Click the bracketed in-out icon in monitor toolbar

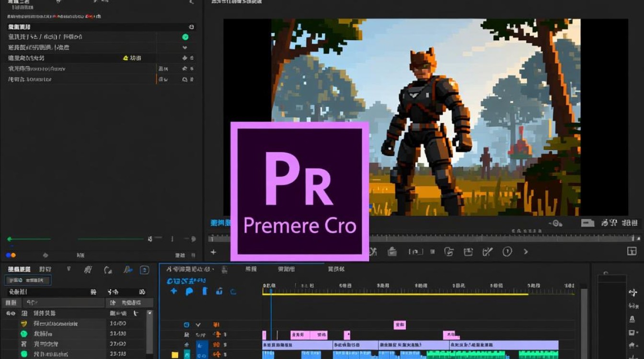(x=415, y=252)
